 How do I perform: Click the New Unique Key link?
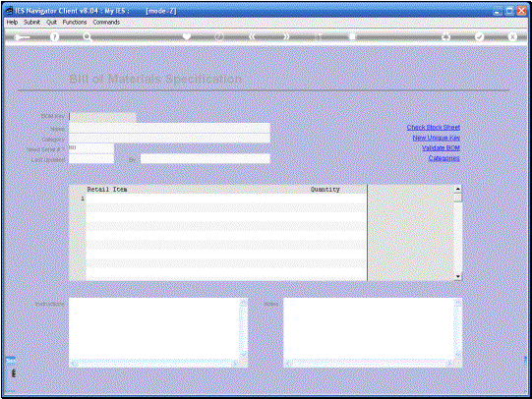[436, 138]
